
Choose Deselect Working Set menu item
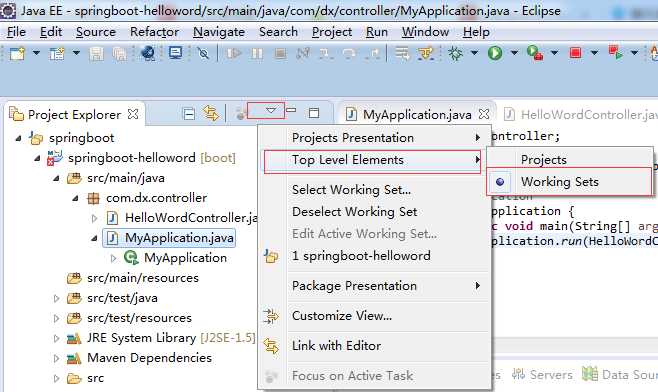(373, 212)
